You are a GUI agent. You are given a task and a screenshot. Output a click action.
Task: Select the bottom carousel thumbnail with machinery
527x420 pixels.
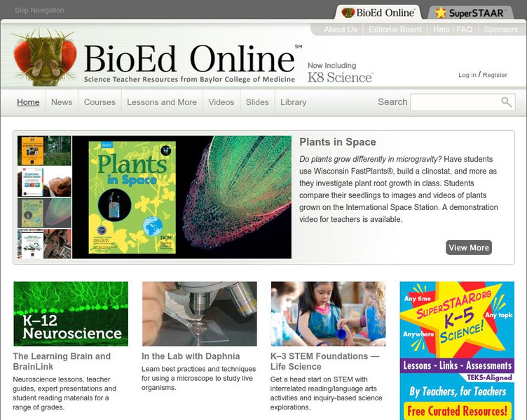tap(44, 244)
